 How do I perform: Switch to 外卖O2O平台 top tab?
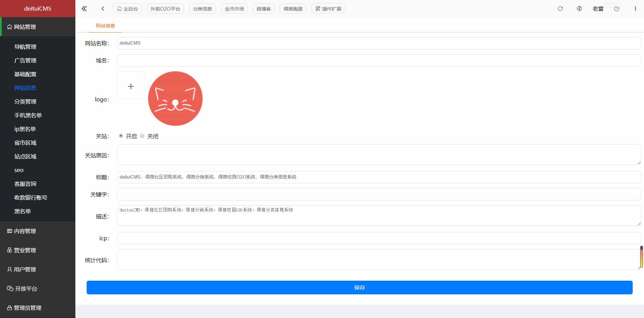165,9
